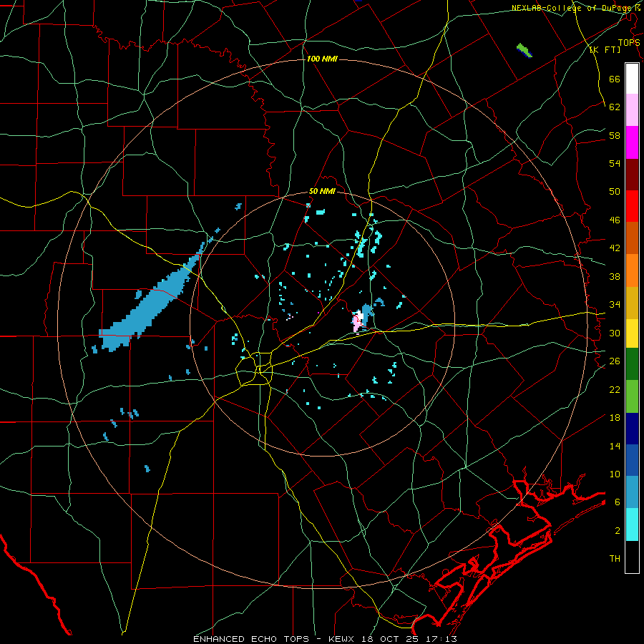
Task: Click the TOPS legend title
Action: 629,42
